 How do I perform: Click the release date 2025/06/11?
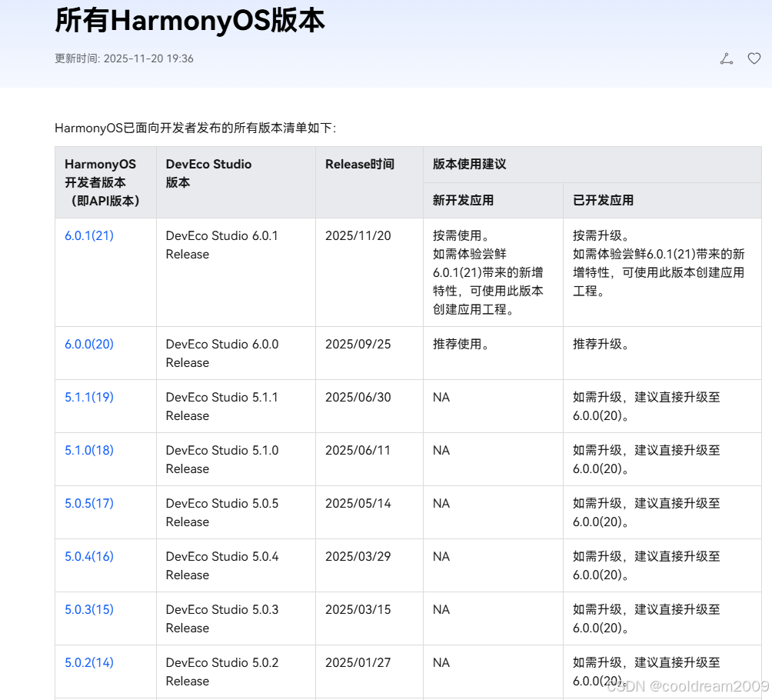[x=358, y=450]
